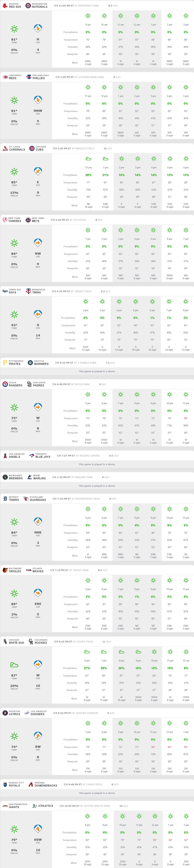Open the RED SOX team name link
The height and width of the screenshot is (868, 194).
(x=15, y=7)
